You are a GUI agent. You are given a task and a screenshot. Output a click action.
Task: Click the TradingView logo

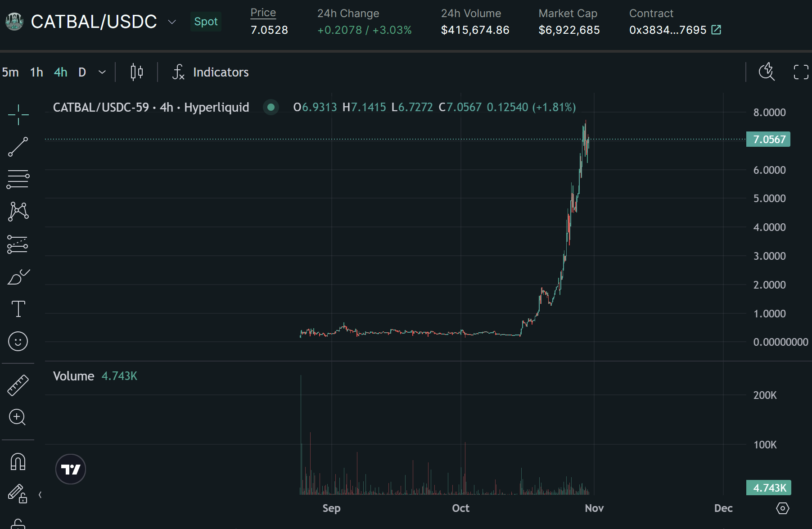(71, 469)
